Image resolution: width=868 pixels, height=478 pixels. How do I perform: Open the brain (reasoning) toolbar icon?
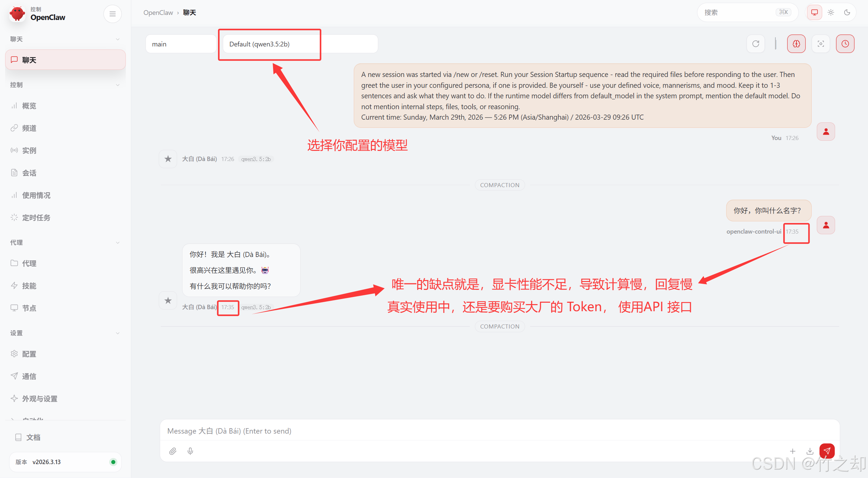point(796,43)
